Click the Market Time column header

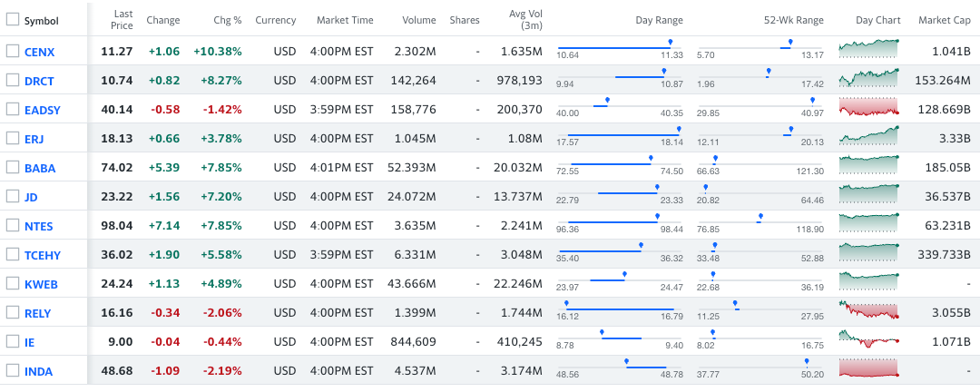pyautogui.click(x=345, y=20)
